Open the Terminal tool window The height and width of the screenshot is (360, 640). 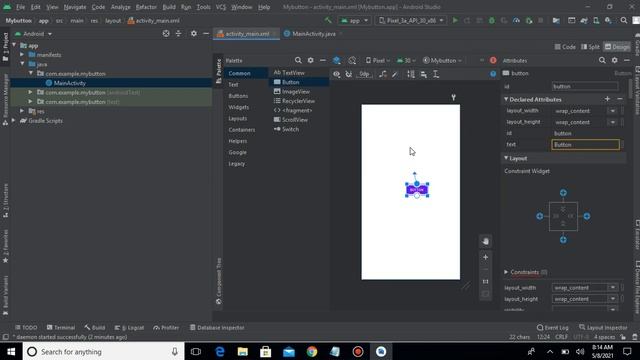[61, 327]
